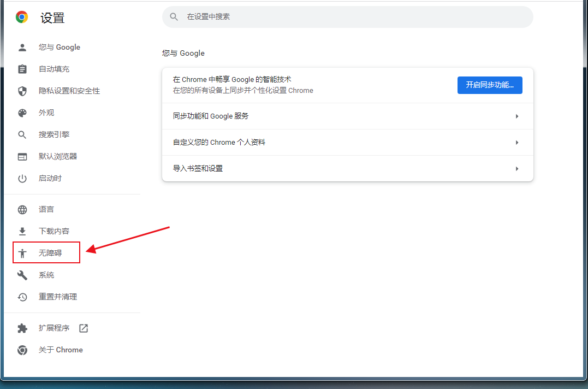Viewport: 588px width, 389px height.
Task: Click the shield icon for 隐私设置和安全性
Action: point(22,91)
